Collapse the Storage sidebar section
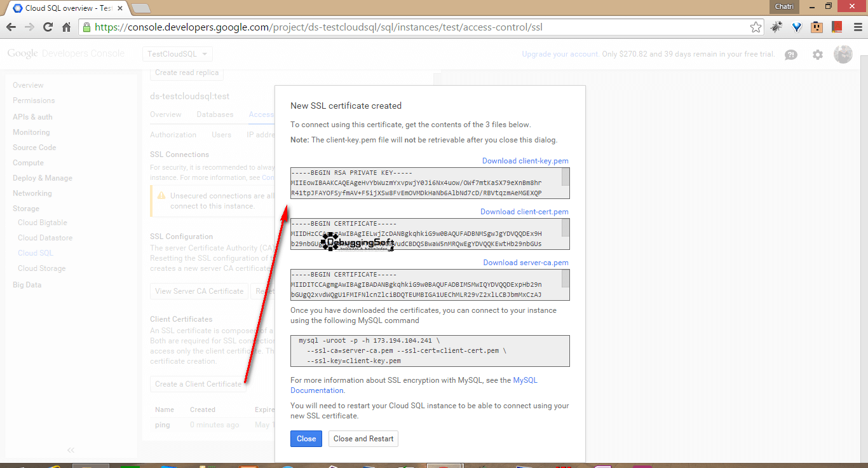Screen dimensions: 868x468 click(26, 209)
